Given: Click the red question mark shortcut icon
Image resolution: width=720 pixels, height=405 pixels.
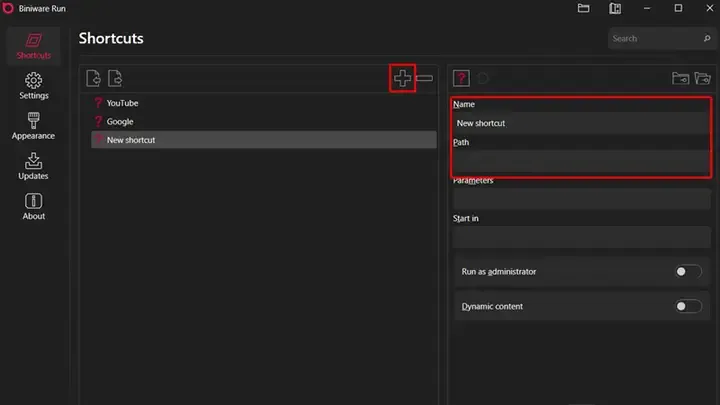Looking at the screenshot, I should coord(461,78).
